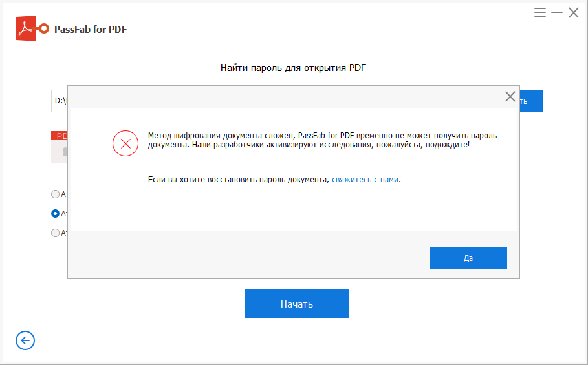Close the error dialog with X
The image size is (588, 365).
(510, 97)
